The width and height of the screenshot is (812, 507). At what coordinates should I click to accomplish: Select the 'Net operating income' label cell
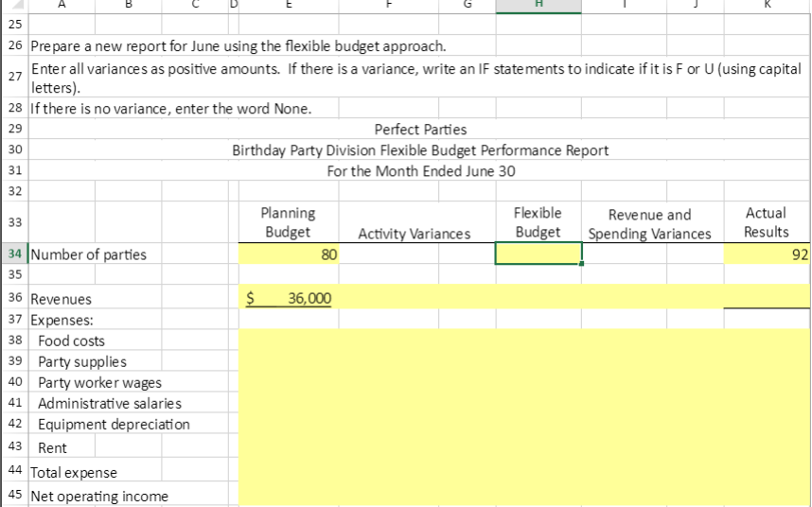99,497
